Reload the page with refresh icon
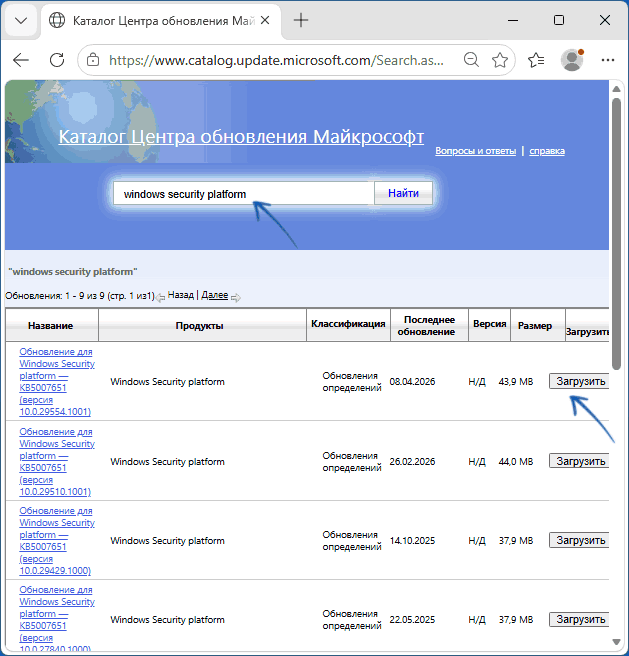This screenshot has height=656, width=629. coord(57,60)
